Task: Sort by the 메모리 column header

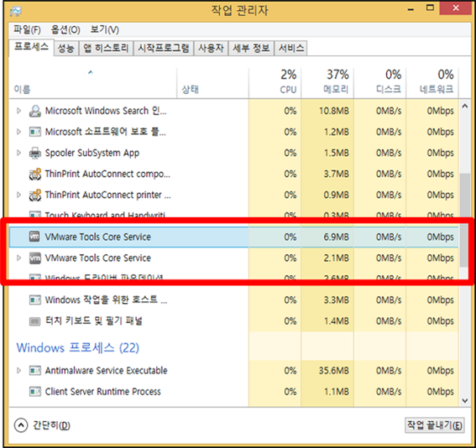Action: pyautogui.click(x=327, y=82)
